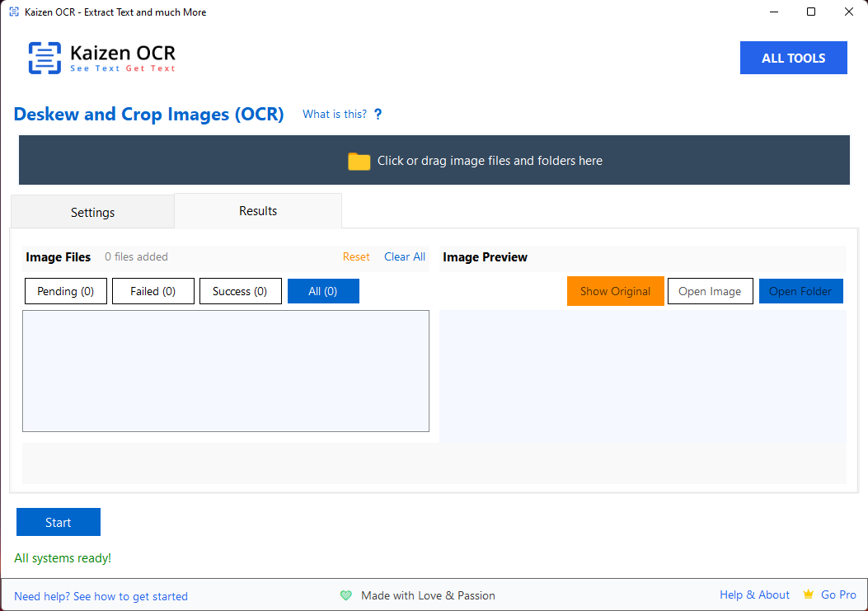Click the Clear All link
The width and height of the screenshot is (868, 611).
click(x=405, y=256)
